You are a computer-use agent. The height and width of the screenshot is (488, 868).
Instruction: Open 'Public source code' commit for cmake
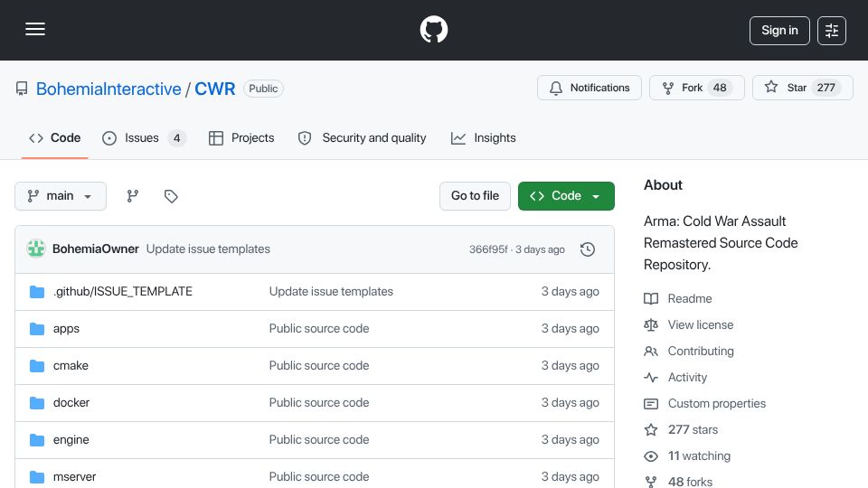(319, 366)
